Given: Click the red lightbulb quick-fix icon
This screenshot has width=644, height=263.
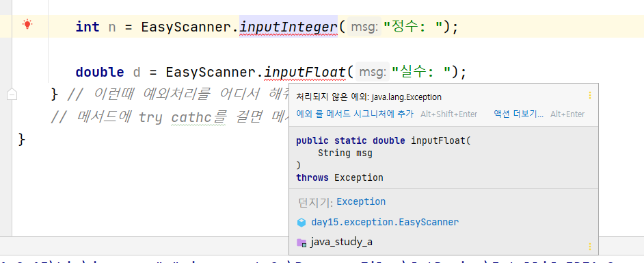Looking at the screenshot, I should pos(27,24).
